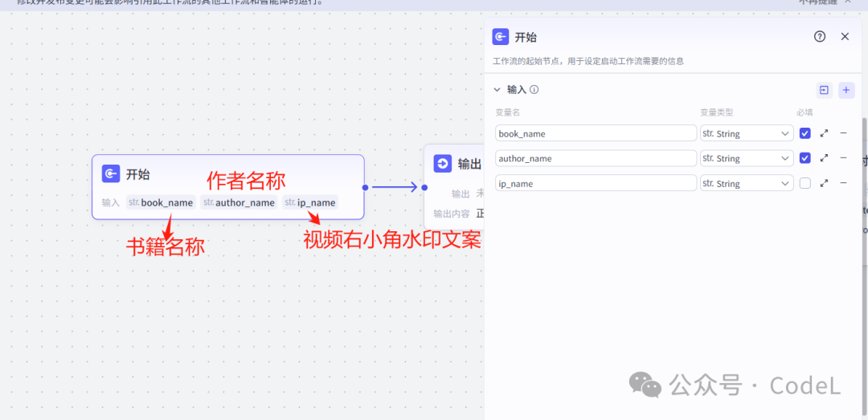This screenshot has height=420, width=868.
Task: Expand the book_name row details icon
Action: [825, 133]
